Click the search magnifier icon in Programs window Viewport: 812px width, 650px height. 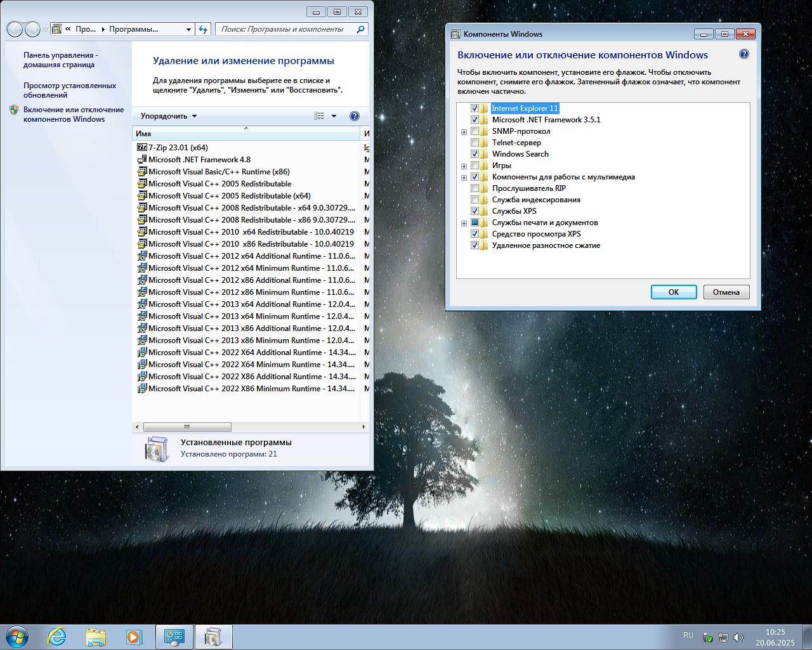(x=360, y=29)
